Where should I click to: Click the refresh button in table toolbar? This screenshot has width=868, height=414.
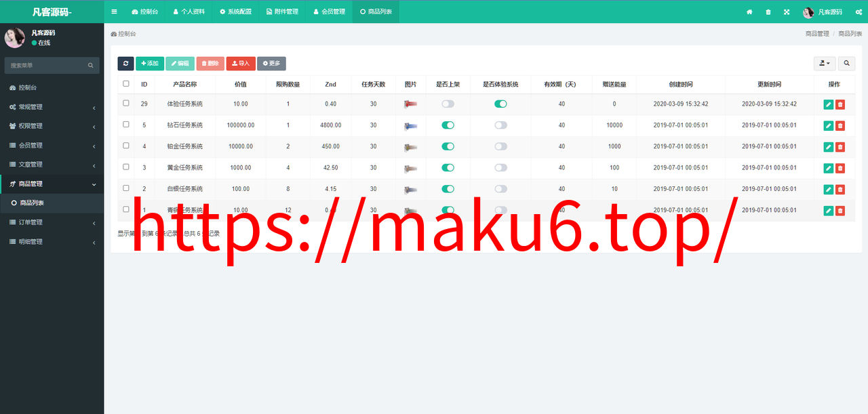point(125,63)
